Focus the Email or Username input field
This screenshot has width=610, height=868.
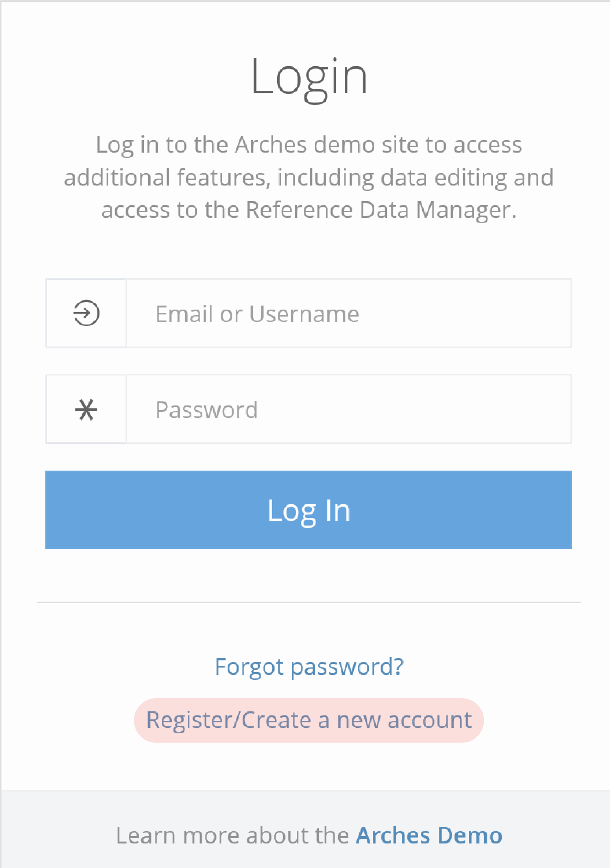pyautogui.click(x=348, y=313)
